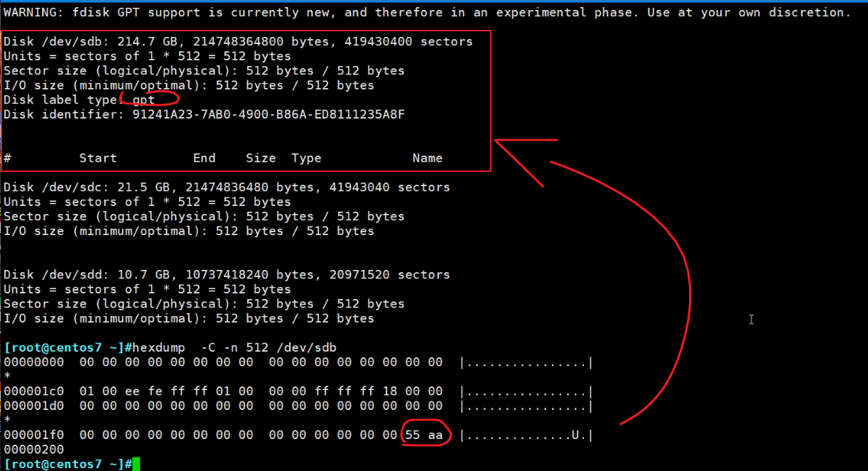The width and height of the screenshot is (868, 471).
Task: Click the green terminal cursor at the prompt
Action: [x=136, y=464]
